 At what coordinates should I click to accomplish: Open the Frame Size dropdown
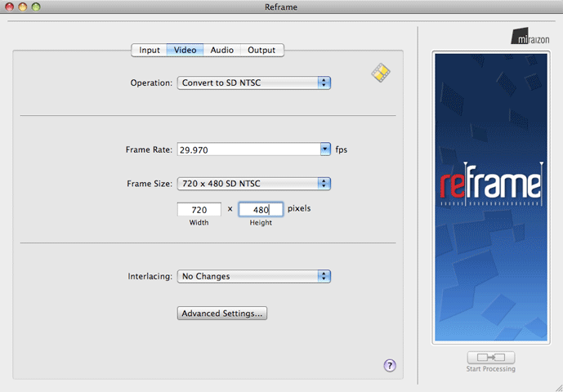tap(254, 184)
